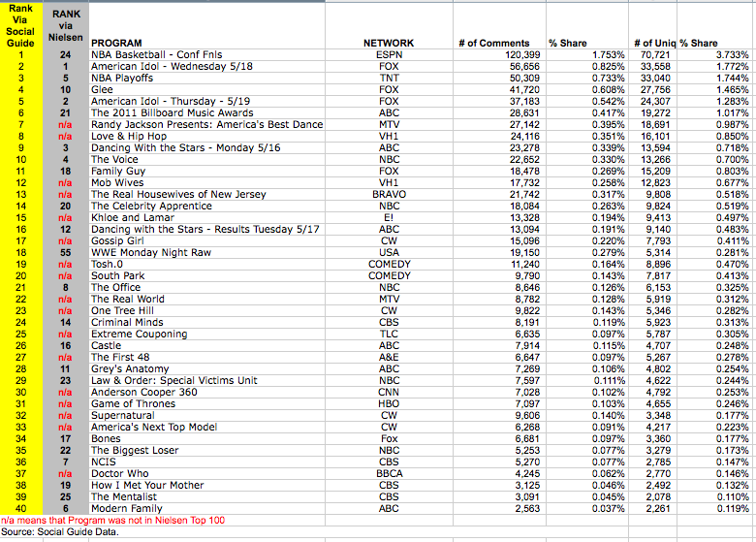The height and width of the screenshot is (542, 756).
Task: Click the 'NCIS' program cell
Action: click(x=206, y=462)
